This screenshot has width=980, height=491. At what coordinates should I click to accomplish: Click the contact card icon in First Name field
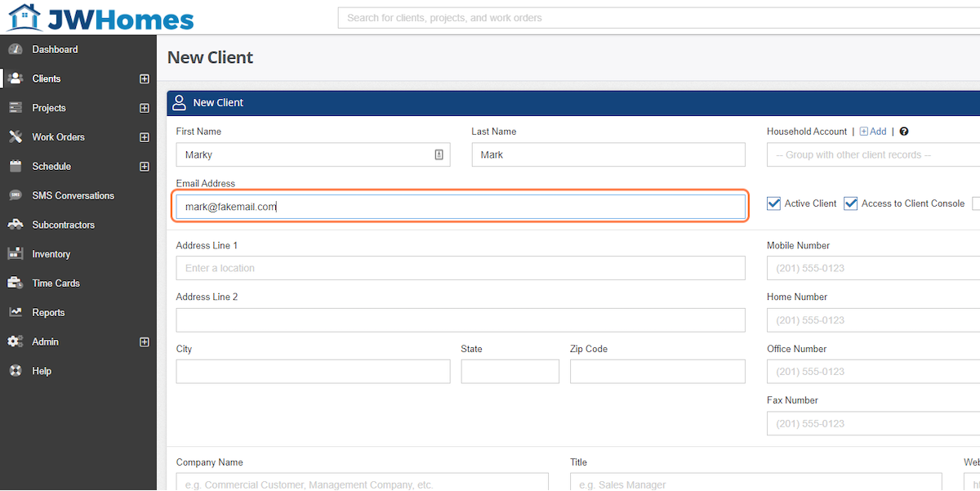click(x=439, y=154)
